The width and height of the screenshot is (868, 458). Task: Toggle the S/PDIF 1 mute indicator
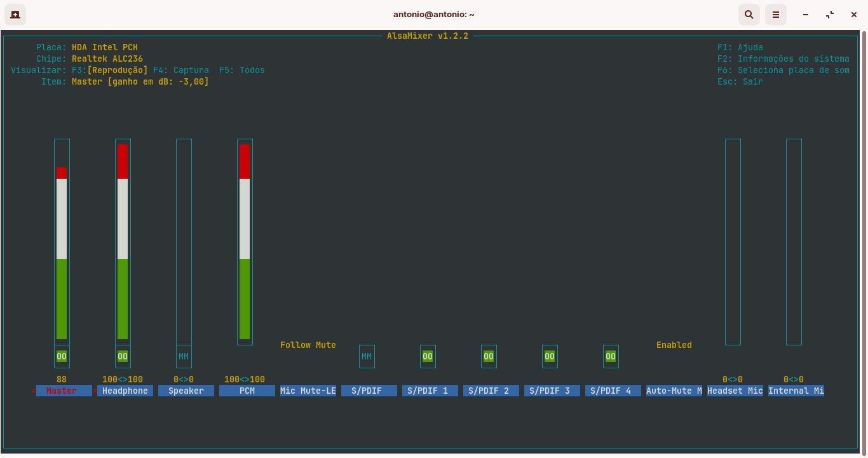point(428,356)
